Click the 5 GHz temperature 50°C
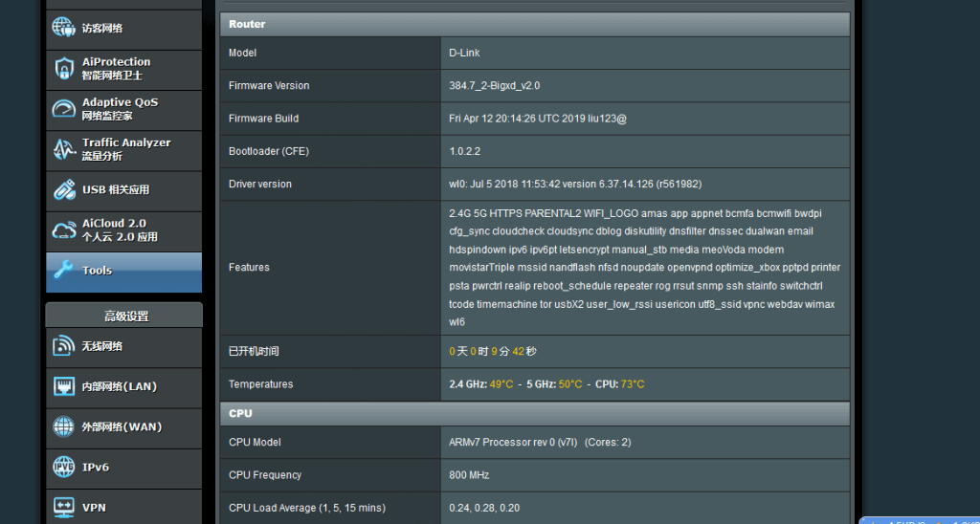Screen dimensions: 980x524 tap(570, 384)
